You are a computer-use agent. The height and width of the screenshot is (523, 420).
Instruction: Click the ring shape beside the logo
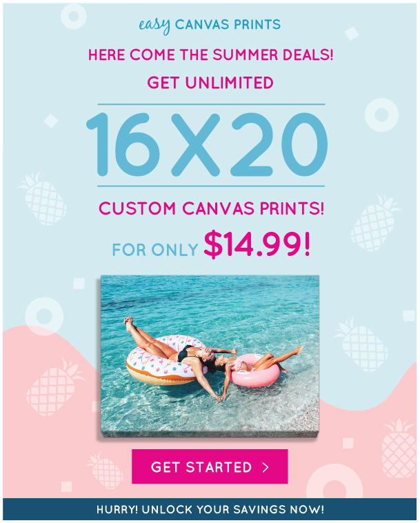click(x=74, y=17)
